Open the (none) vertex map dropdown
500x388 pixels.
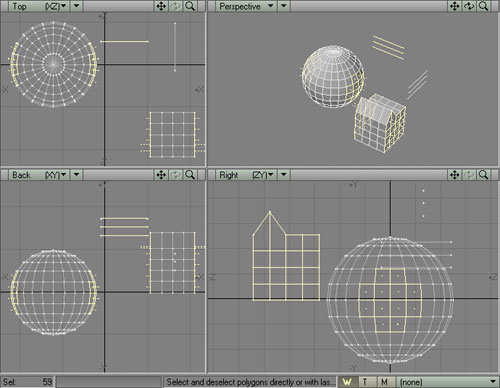(x=447, y=382)
